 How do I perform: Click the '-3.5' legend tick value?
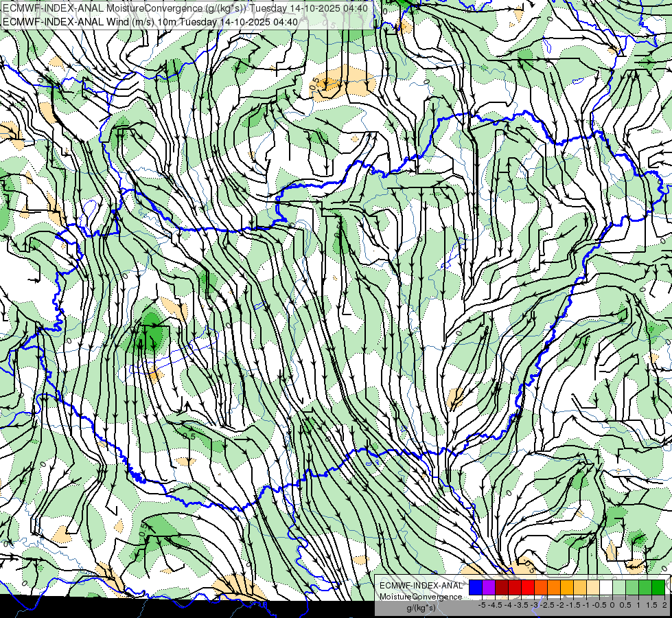(x=521, y=605)
